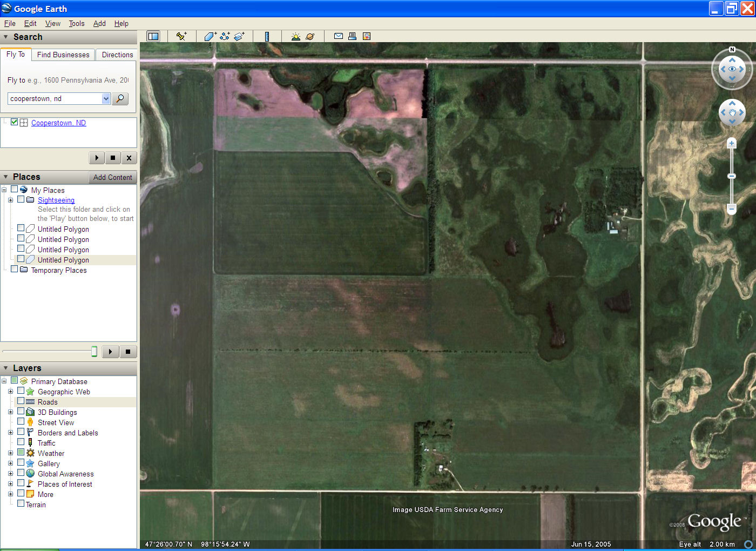The width and height of the screenshot is (756, 551).
Task: Open the Cooperstown, ND result link
Action: (58, 123)
